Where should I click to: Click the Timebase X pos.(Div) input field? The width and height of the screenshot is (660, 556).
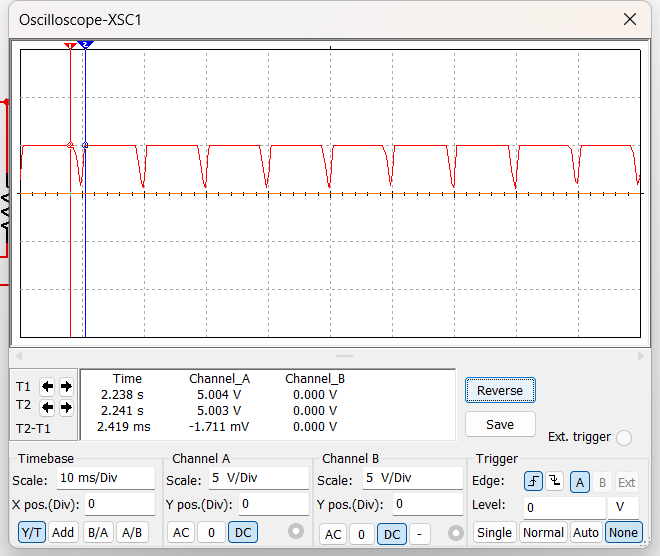(x=118, y=504)
